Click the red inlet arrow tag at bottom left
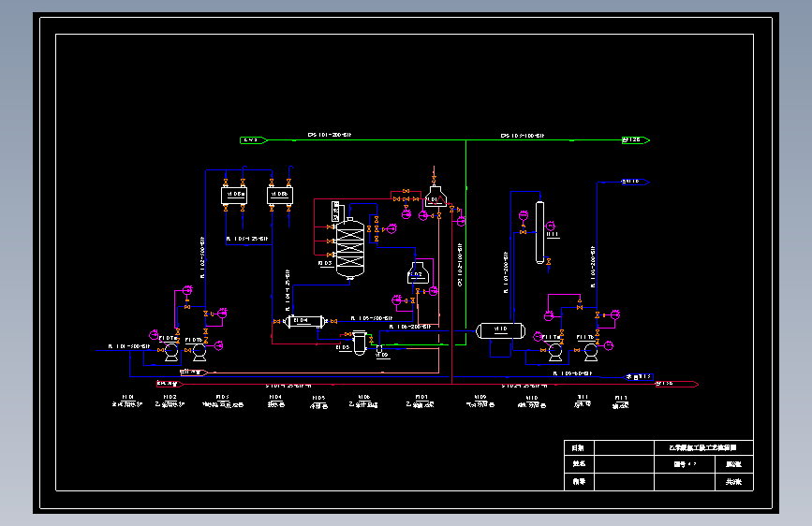The height and width of the screenshot is (526, 812). point(170,384)
